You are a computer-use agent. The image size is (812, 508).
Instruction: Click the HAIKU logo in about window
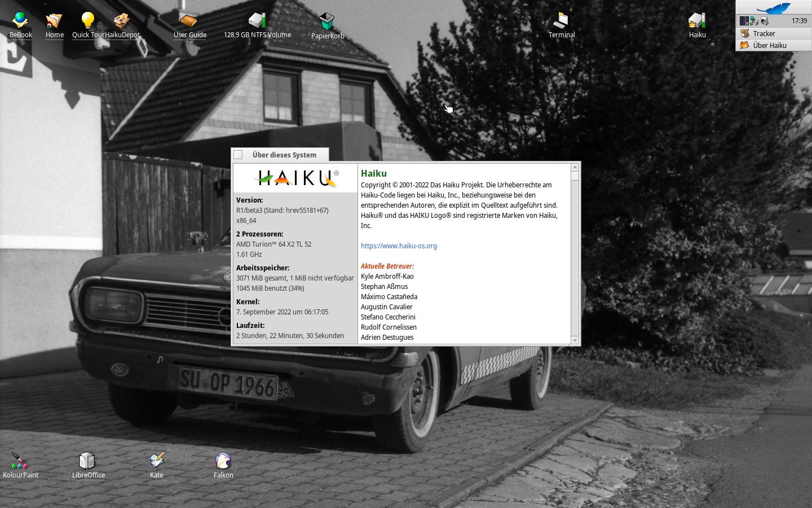(296, 178)
